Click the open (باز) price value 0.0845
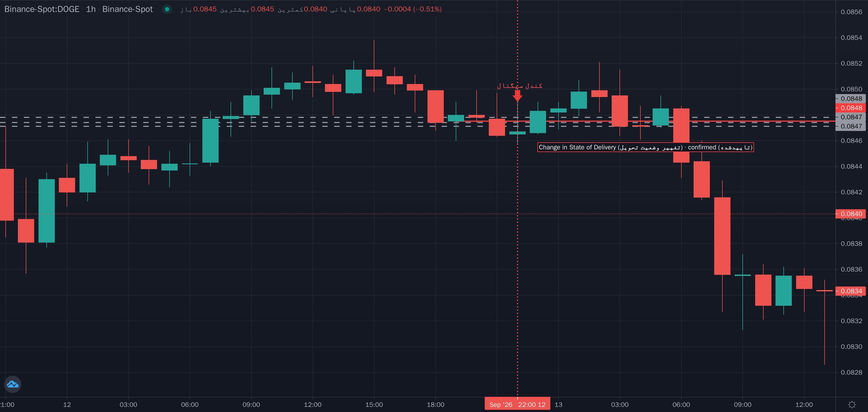Image resolution: width=868 pixels, height=412 pixels. tap(205, 9)
